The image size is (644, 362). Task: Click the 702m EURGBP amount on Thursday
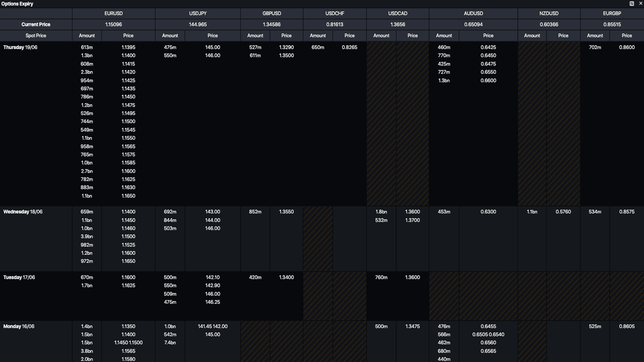[595, 47]
